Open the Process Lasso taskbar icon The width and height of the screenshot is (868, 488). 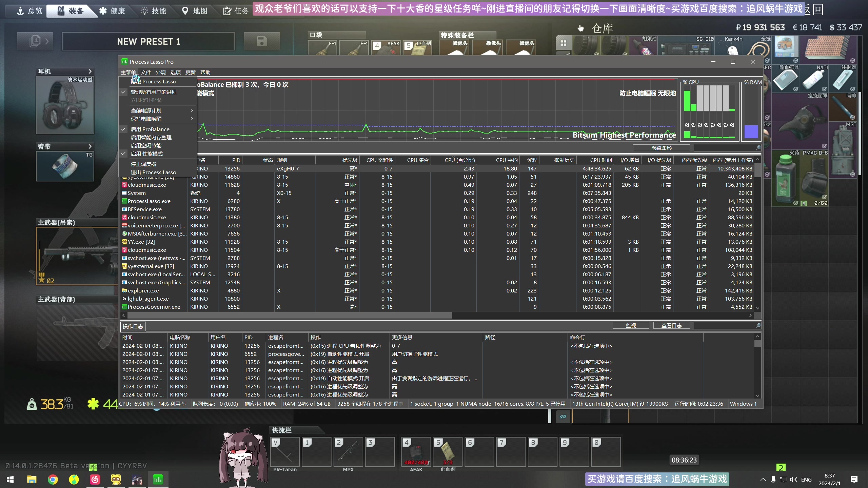[x=158, y=479]
